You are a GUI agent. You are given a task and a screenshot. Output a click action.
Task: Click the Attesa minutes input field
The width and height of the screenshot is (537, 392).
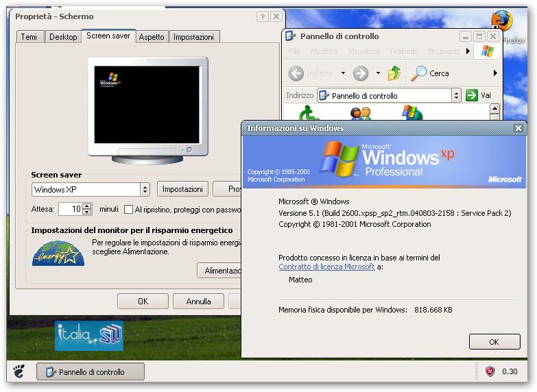(x=71, y=209)
